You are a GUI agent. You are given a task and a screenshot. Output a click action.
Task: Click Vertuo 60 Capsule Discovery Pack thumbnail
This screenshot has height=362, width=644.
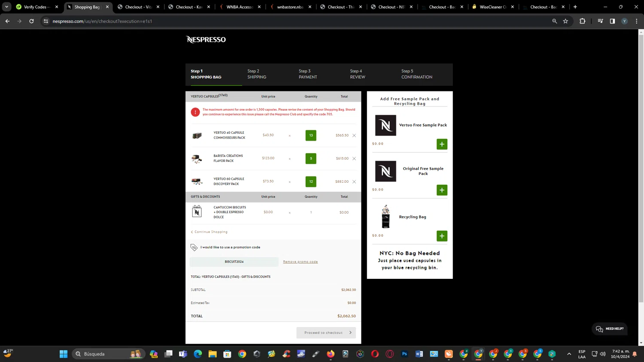tap(197, 182)
